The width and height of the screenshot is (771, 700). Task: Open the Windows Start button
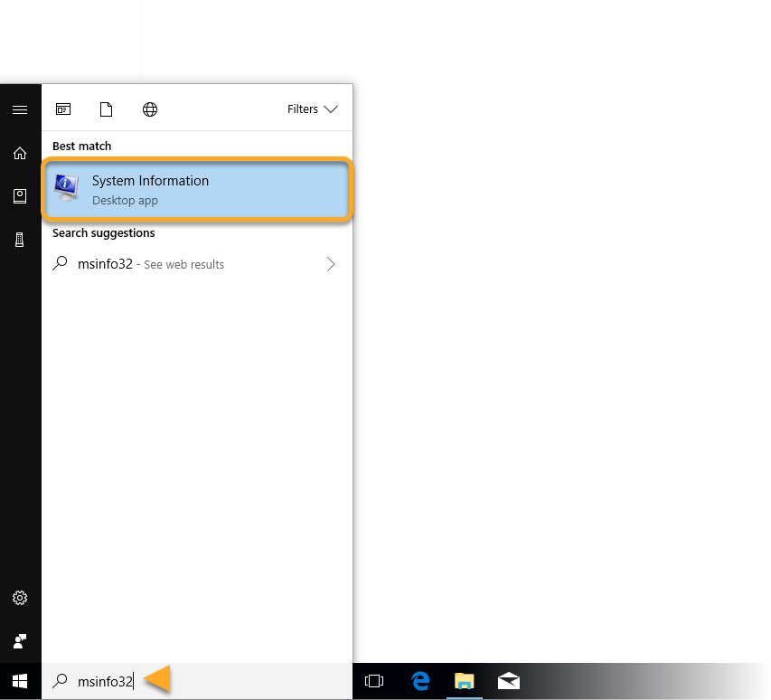20,681
